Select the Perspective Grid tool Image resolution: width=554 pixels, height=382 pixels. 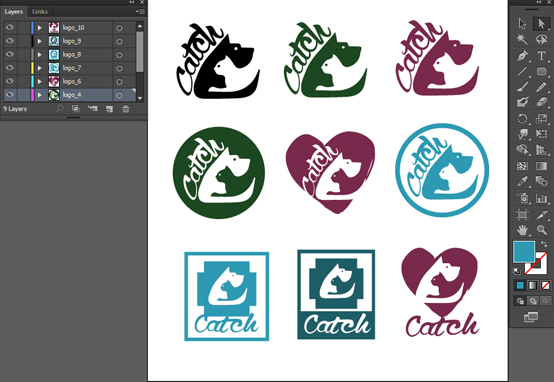click(x=541, y=149)
